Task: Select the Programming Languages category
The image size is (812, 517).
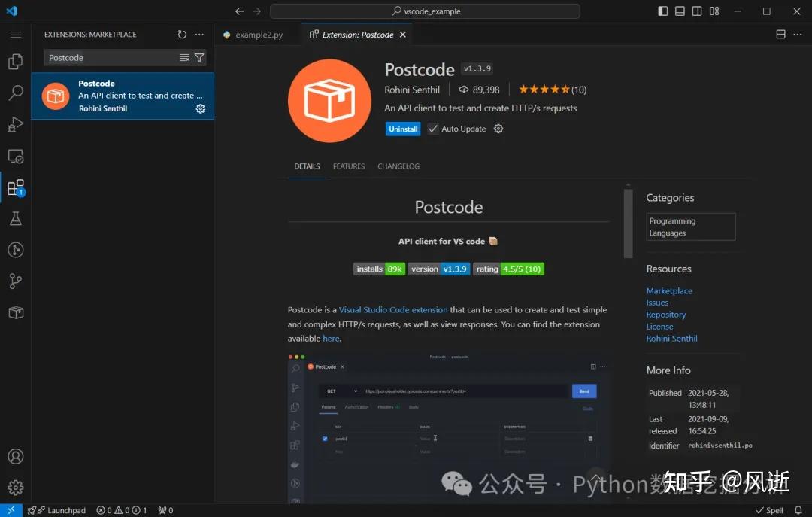Action: pos(691,227)
